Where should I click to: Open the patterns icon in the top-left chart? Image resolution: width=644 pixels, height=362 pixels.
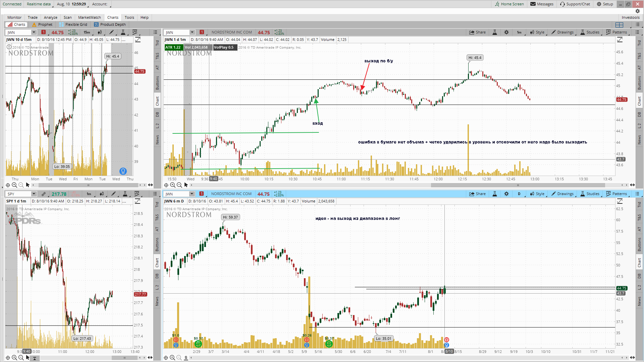(x=135, y=33)
